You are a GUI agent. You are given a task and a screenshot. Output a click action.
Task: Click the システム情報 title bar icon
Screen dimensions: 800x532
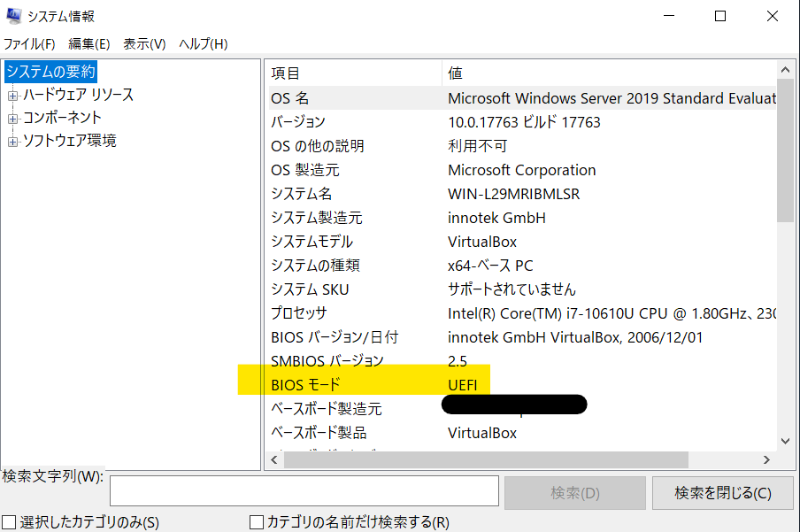click(x=14, y=16)
